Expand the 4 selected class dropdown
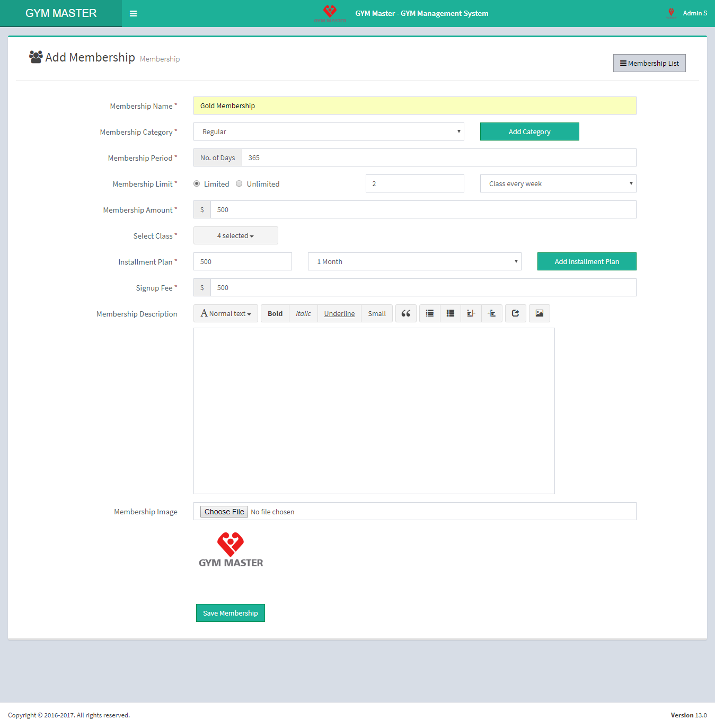 tap(235, 235)
